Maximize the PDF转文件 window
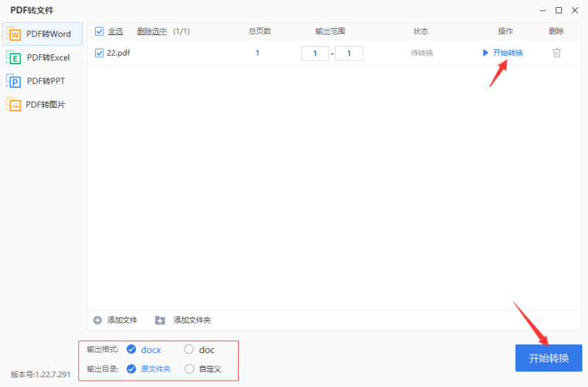This screenshot has width=588, height=387. coord(558,11)
